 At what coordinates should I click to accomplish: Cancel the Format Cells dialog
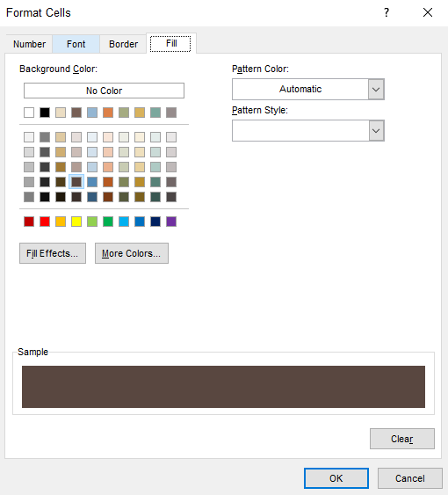tap(410, 478)
